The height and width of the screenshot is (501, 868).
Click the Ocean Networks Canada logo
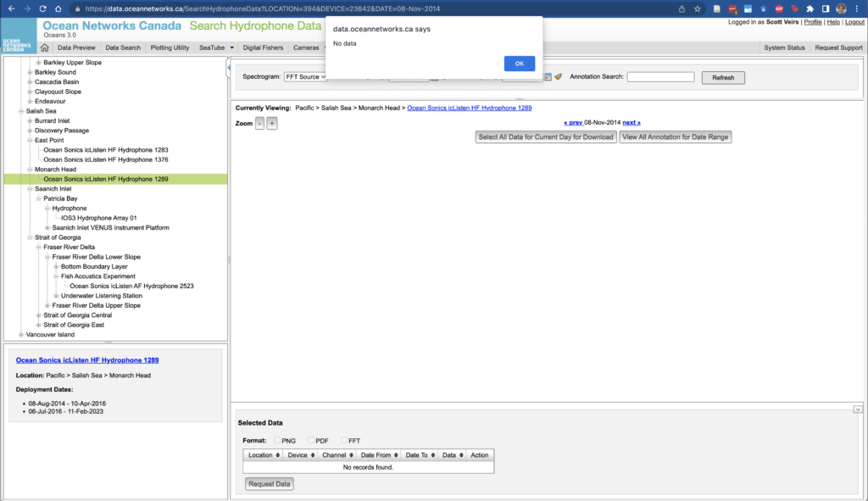(x=19, y=36)
